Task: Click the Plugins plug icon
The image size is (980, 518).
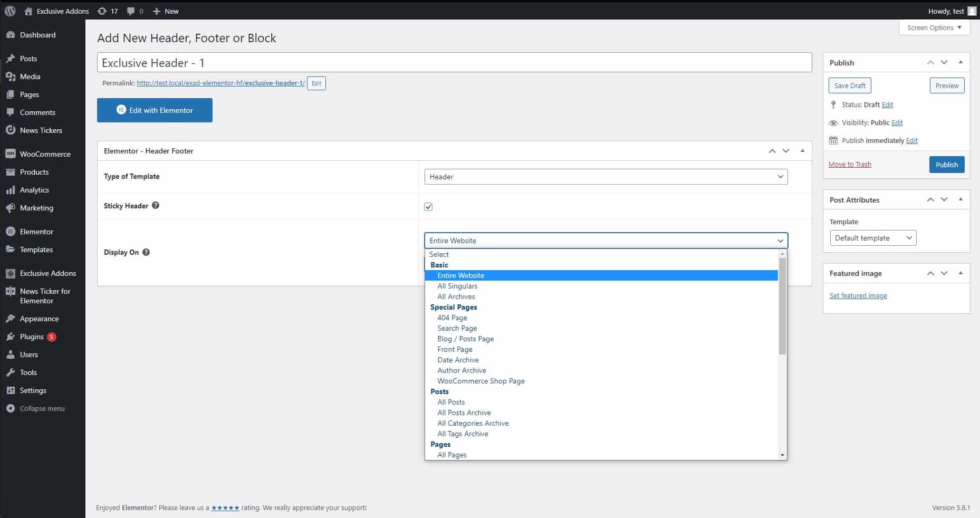Action: pyautogui.click(x=11, y=337)
